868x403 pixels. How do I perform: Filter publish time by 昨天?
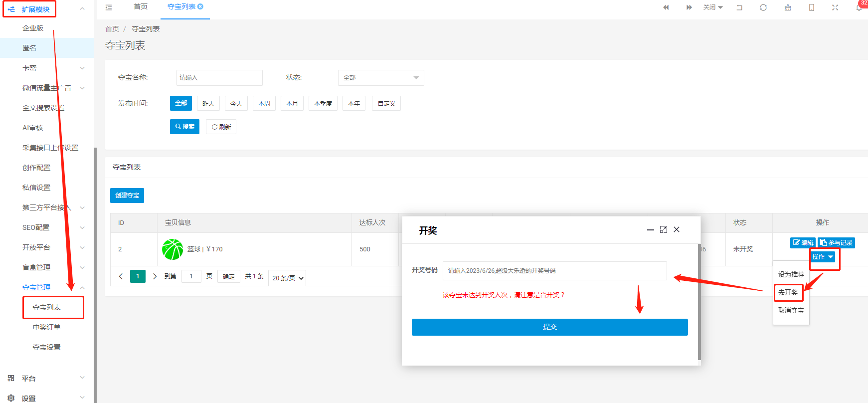click(x=208, y=103)
